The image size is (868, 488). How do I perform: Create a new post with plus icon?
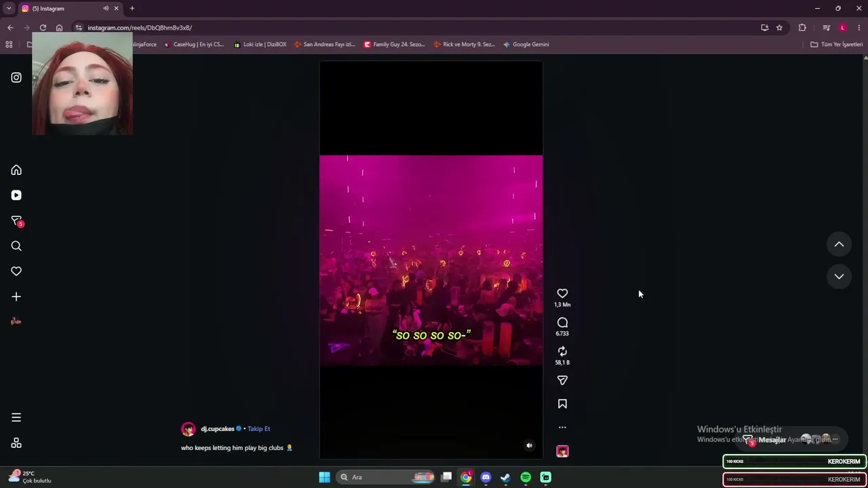click(x=16, y=297)
